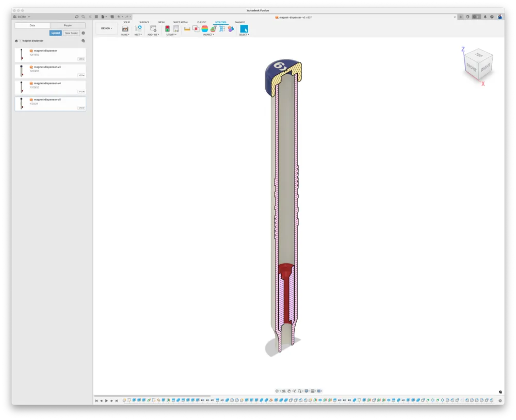Expand the DESIGN workspace dropdown
This screenshot has height=420, width=516.
pyautogui.click(x=107, y=28)
